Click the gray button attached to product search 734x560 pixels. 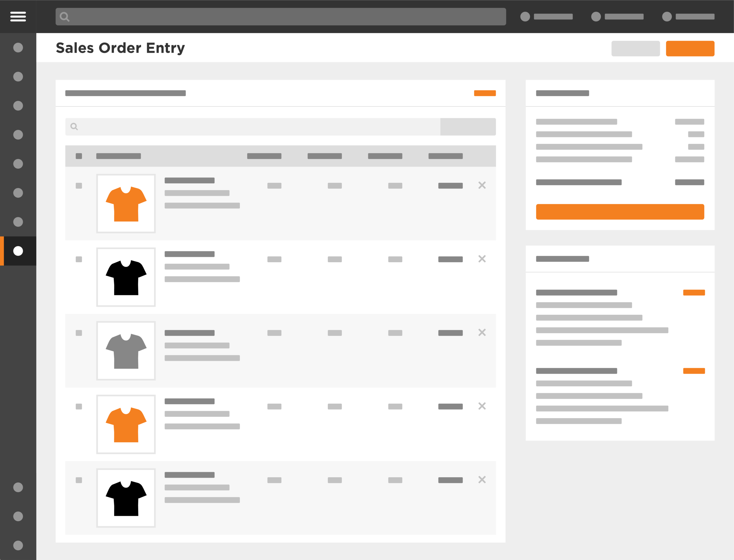pos(468,127)
